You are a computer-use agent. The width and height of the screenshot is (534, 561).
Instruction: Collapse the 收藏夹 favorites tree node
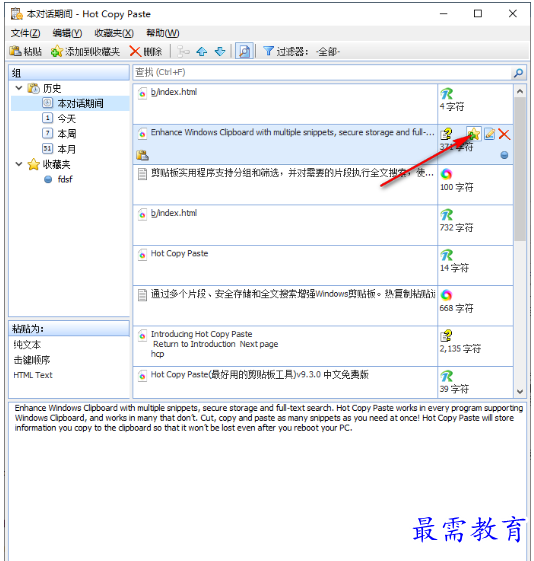click(19, 164)
